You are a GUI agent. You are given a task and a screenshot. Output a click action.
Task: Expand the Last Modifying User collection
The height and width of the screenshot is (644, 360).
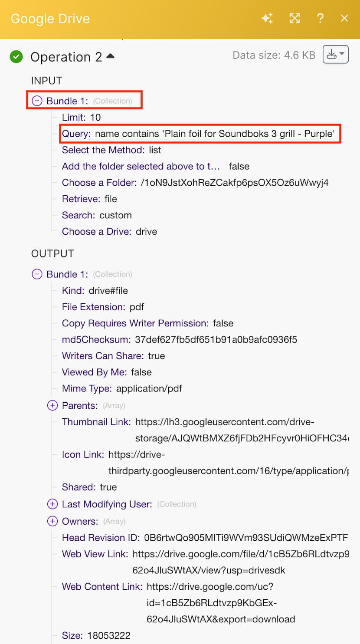(52, 504)
